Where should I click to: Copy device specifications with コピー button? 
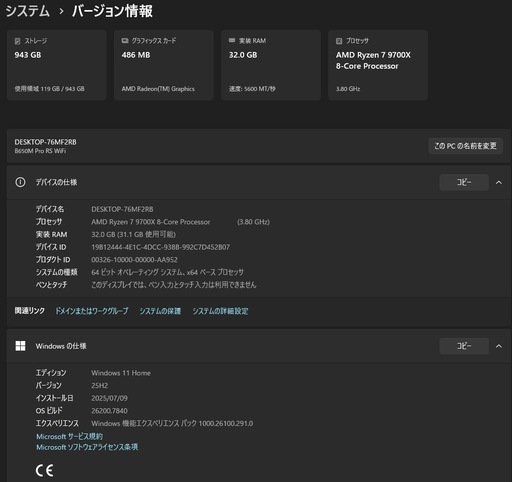(x=464, y=182)
